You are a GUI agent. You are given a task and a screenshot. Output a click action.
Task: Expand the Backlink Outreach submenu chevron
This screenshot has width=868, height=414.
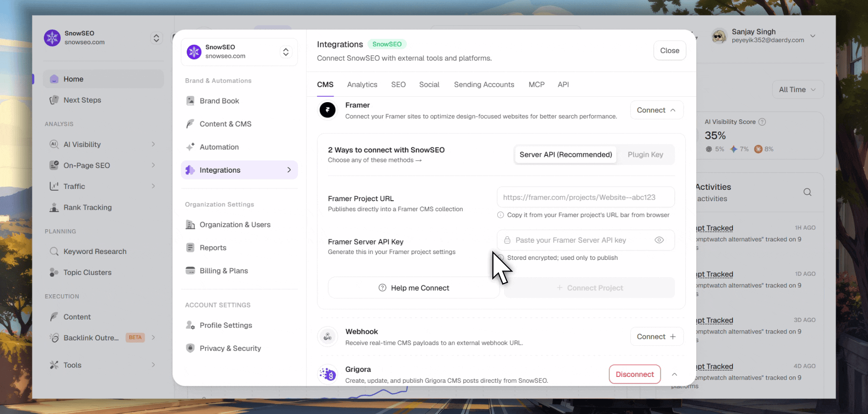(153, 338)
